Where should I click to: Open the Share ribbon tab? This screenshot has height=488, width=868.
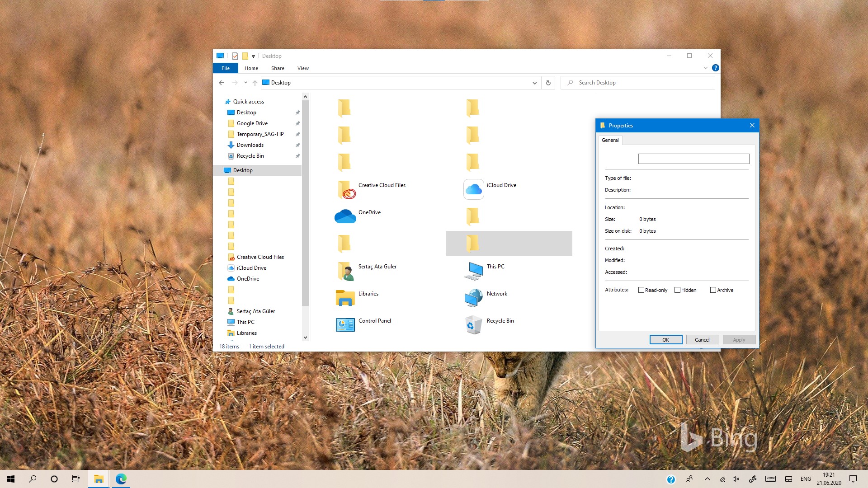277,68
